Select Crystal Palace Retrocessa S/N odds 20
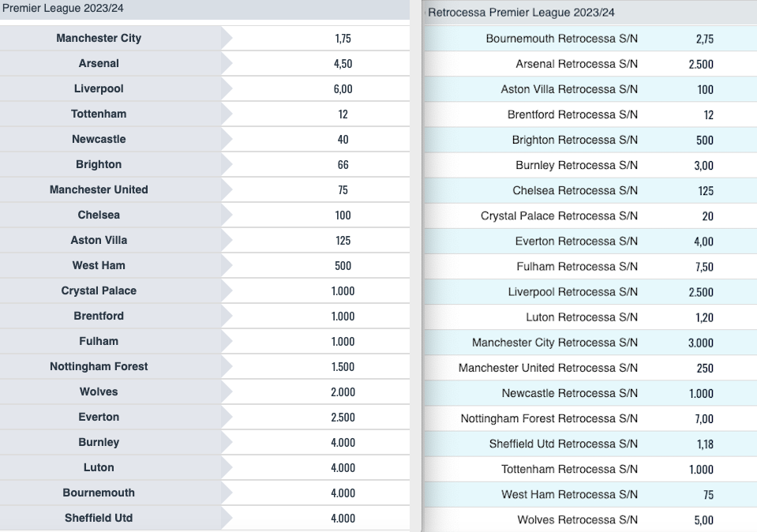 707,216
